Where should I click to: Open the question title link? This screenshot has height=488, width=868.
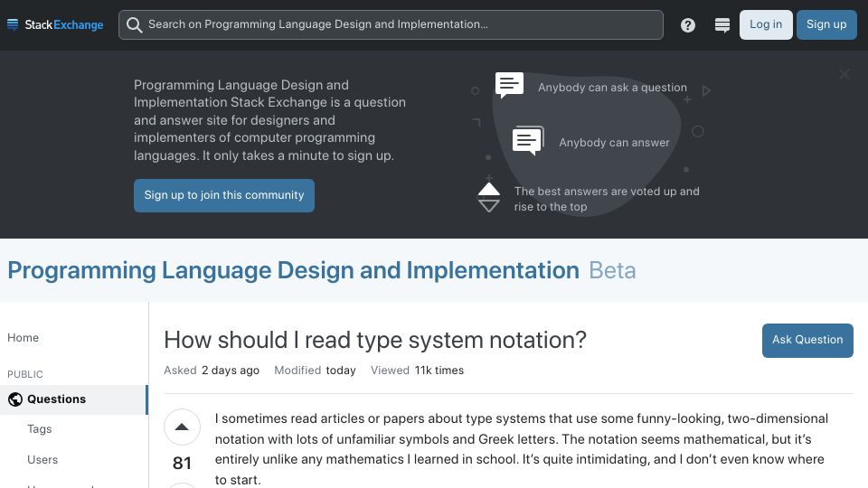pyautogui.click(x=374, y=341)
